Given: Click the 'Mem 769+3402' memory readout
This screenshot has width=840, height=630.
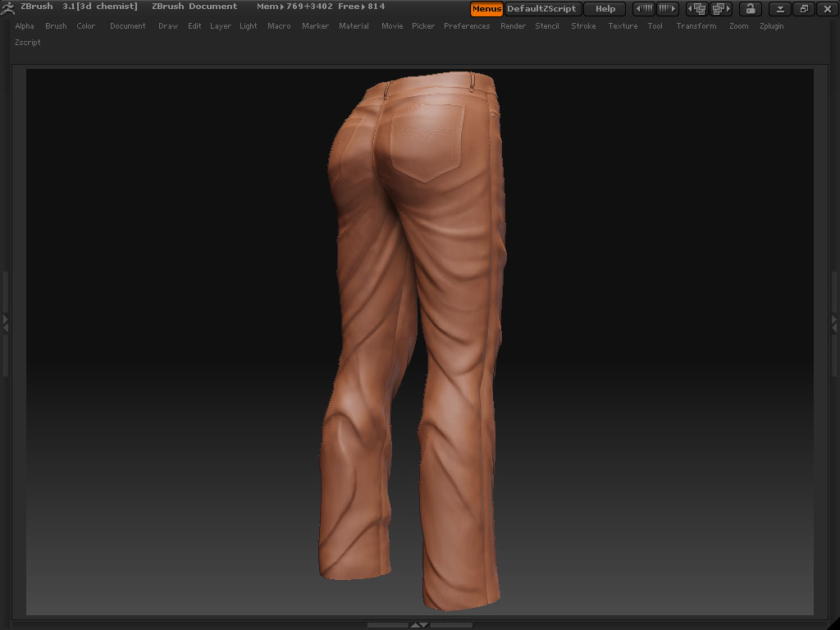Looking at the screenshot, I should coord(294,7).
